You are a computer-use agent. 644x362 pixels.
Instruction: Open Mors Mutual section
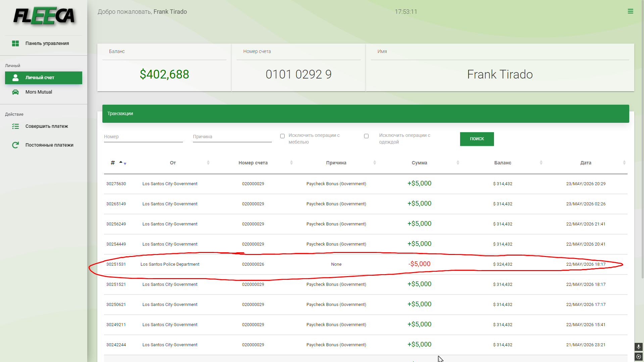pos(44,92)
